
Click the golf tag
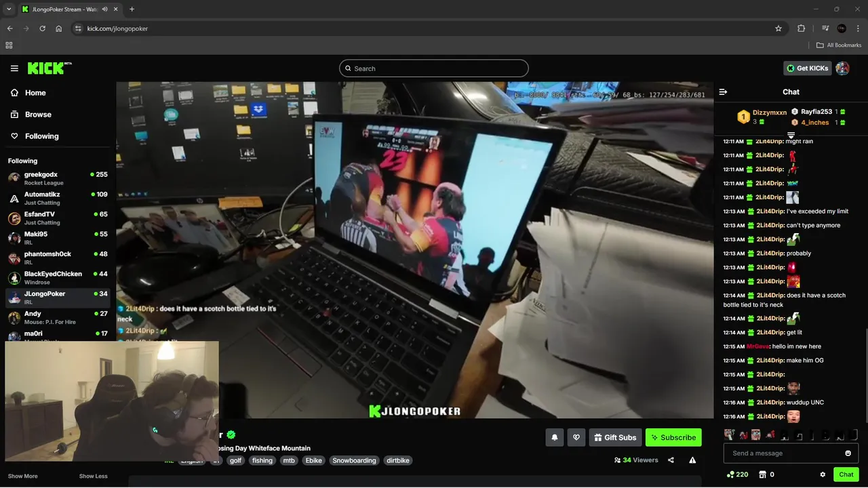[x=235, y=461]
